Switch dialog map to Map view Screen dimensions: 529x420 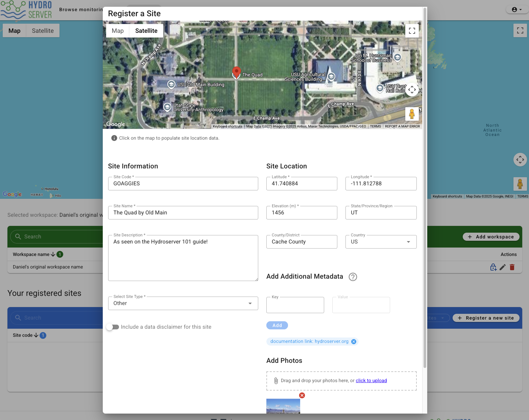pyautogui.click(x=118, y=31)
